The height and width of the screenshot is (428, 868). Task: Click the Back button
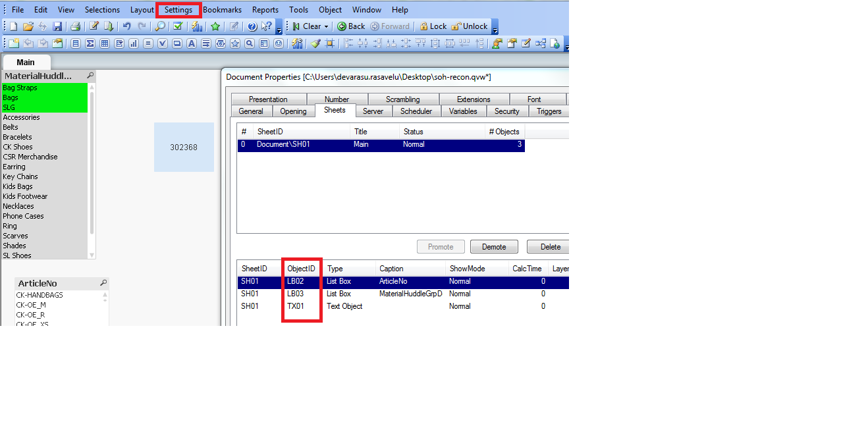(351, 26)
